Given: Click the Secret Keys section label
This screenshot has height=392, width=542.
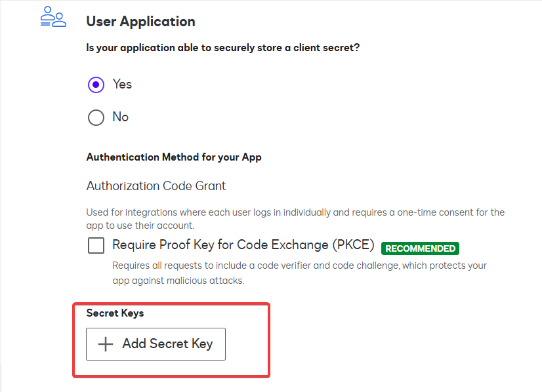Looking at the screenshot, I should pos(115,313).
